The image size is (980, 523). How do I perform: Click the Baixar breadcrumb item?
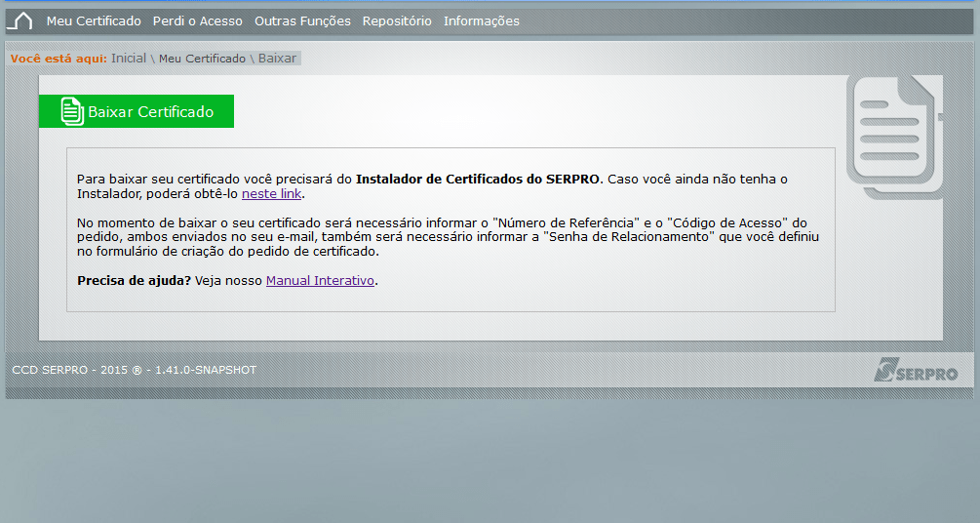278,59
